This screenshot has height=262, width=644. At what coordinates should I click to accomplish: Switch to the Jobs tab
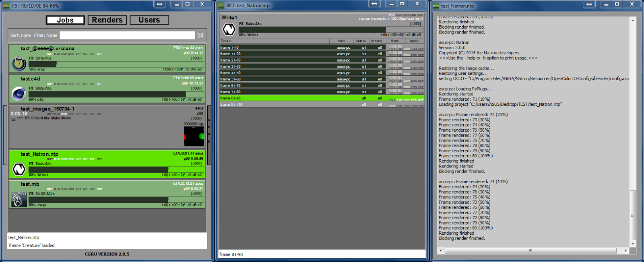[x=65, y=20]
